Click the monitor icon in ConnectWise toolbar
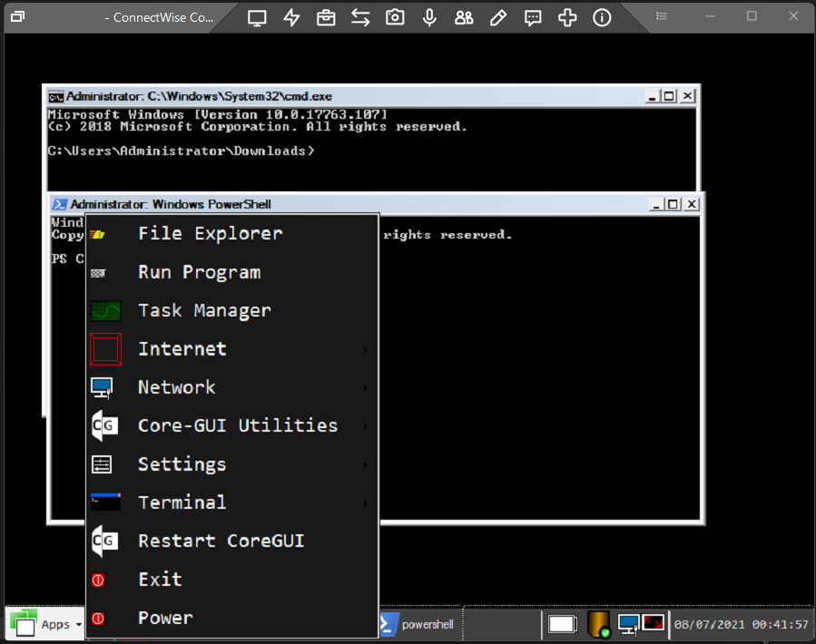816x644 pixels. click(258, 17)
